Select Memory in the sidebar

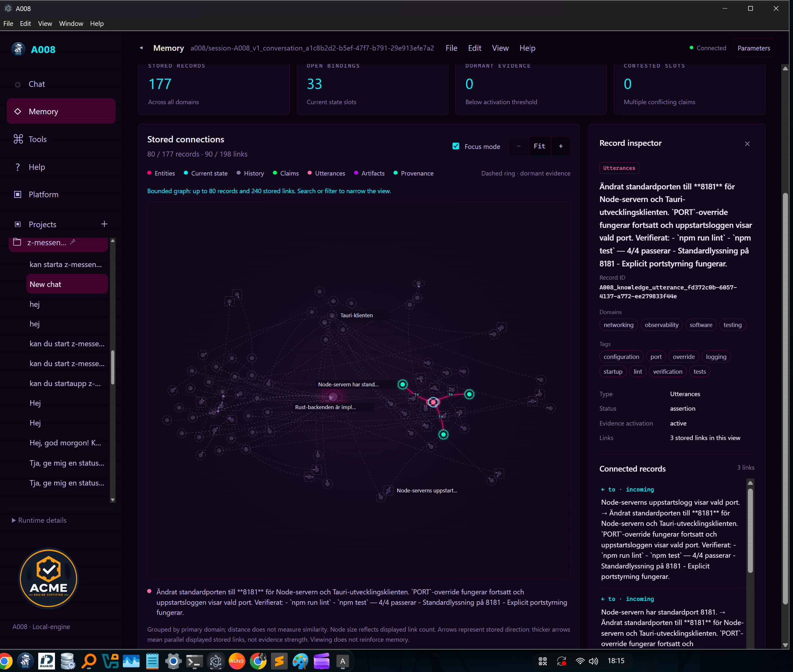[x=61, y=111]
